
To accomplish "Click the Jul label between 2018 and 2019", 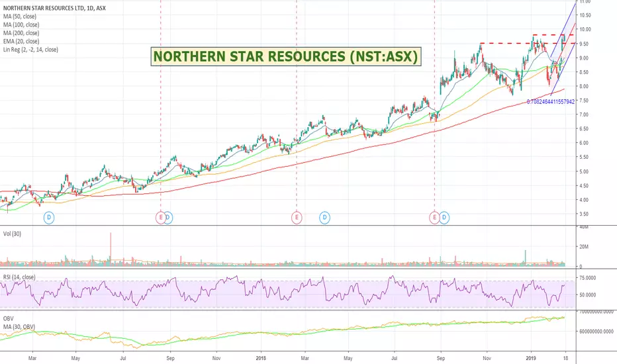I will pos(395,358).
